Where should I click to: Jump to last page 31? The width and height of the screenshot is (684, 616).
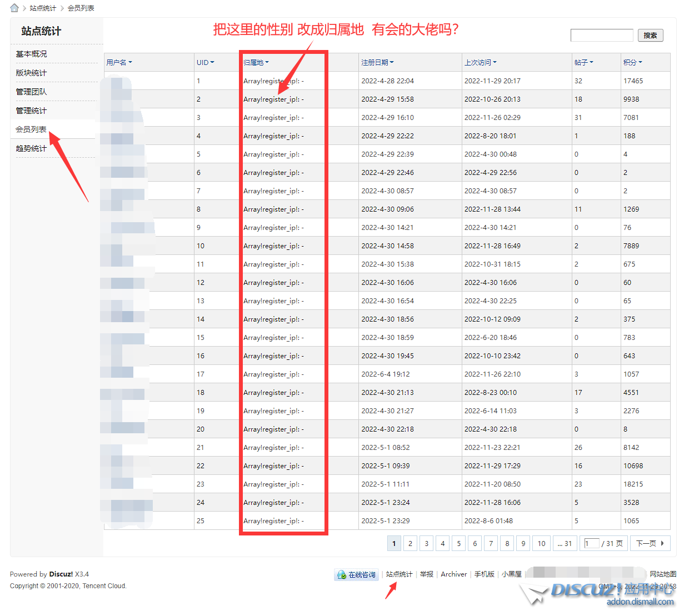565,543
